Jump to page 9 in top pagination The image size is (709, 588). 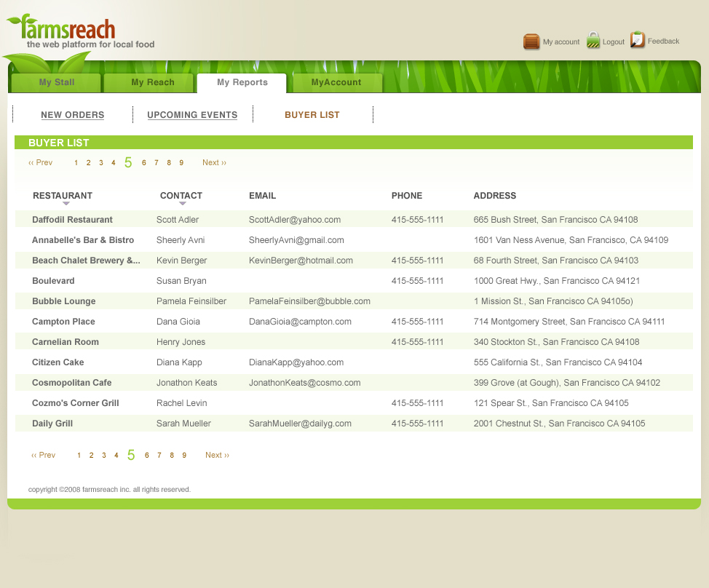pyautogui.click(x=181, y=163)
